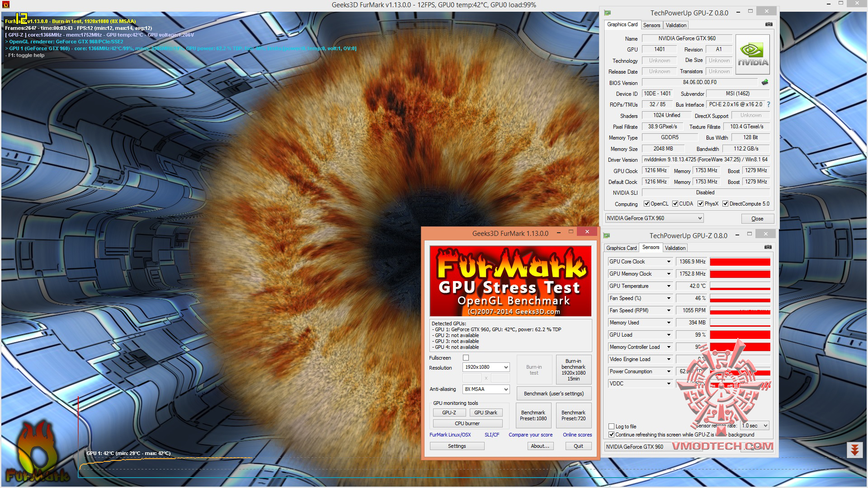The height and width of the screenshot is (488, 868).
Task: Switch to Sensors tab in top GPU-Z window
Action: point(651,25)
